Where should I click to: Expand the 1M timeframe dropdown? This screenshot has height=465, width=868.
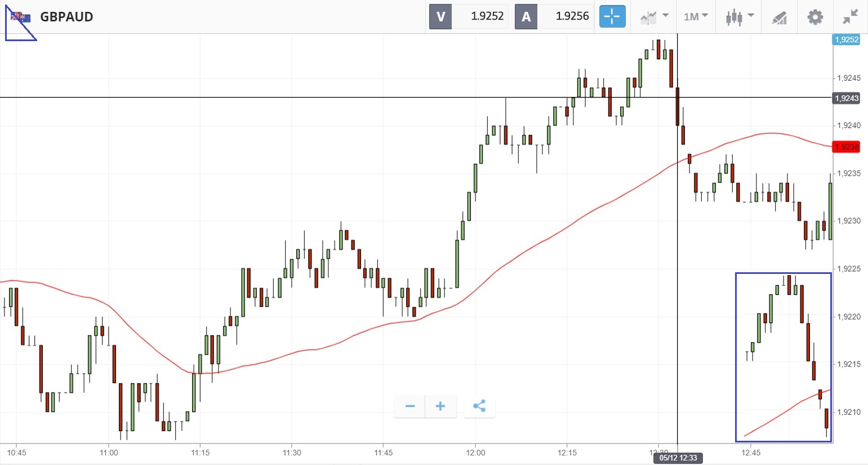[x=696, y=17]
